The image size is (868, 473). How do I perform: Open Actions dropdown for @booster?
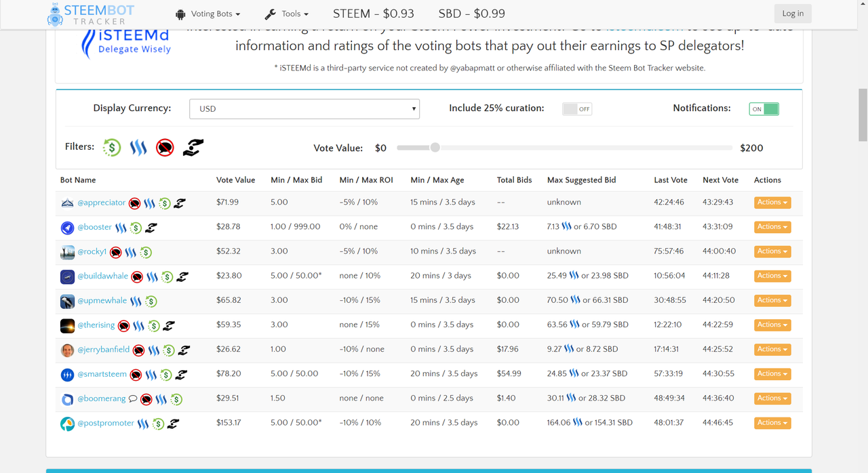pos(772,226)
